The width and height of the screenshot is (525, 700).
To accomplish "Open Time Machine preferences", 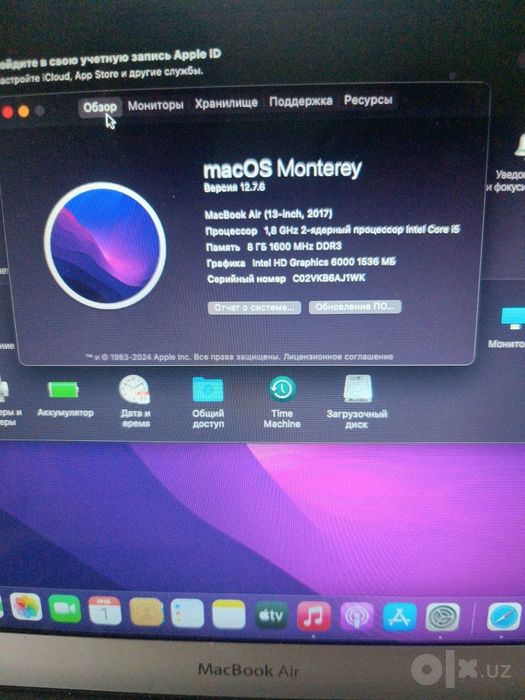I will 282,402.
